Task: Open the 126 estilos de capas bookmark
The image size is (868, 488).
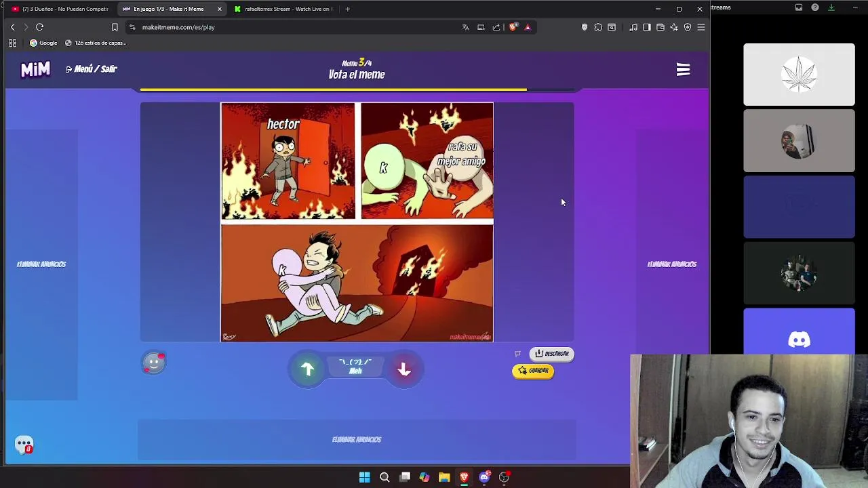Action: click(96, 43)
